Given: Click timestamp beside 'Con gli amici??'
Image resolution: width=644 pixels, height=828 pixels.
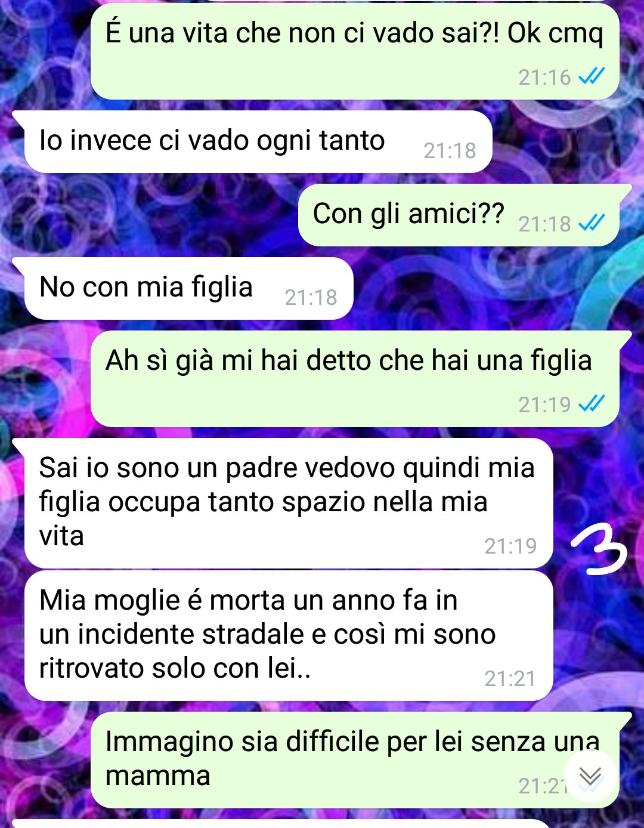Looking at the screenshot, I should coord(544,224).
